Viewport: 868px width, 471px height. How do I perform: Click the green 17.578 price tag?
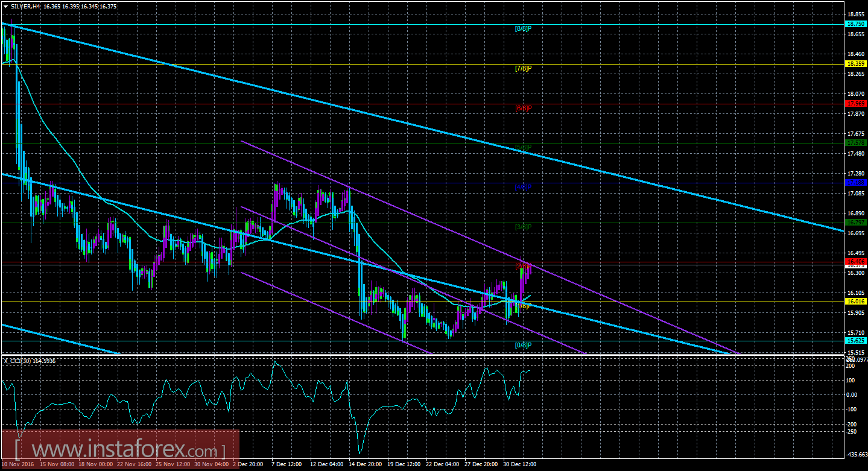pos(856,143)
